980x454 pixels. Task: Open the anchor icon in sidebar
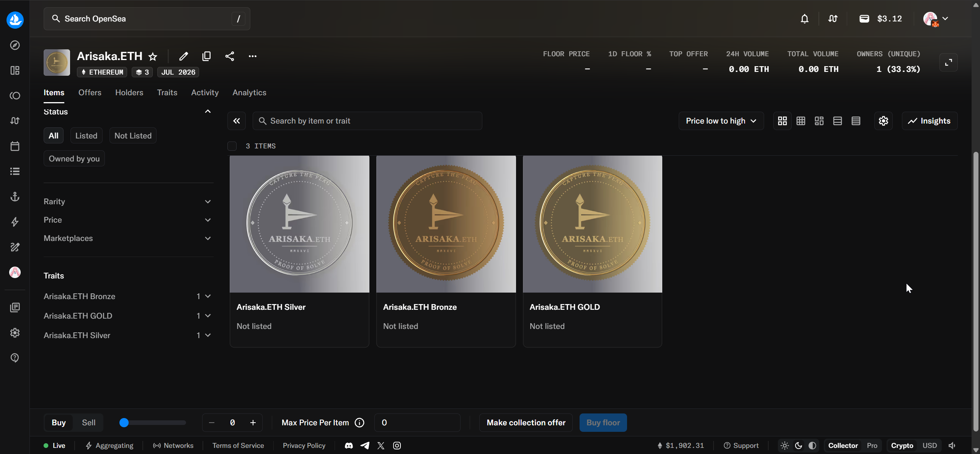(15, 197)
